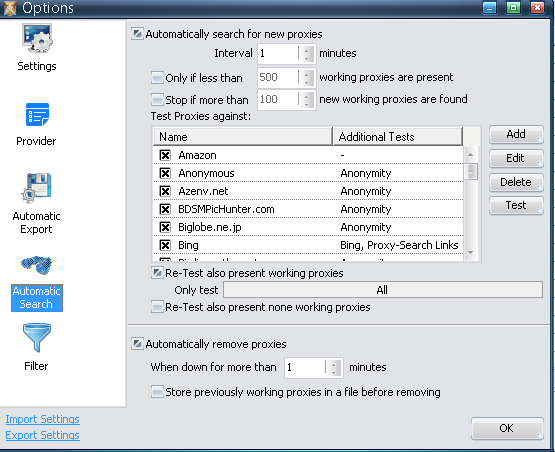
Task: Uncheck the Anonymous test entry
Action: point(165,173)
